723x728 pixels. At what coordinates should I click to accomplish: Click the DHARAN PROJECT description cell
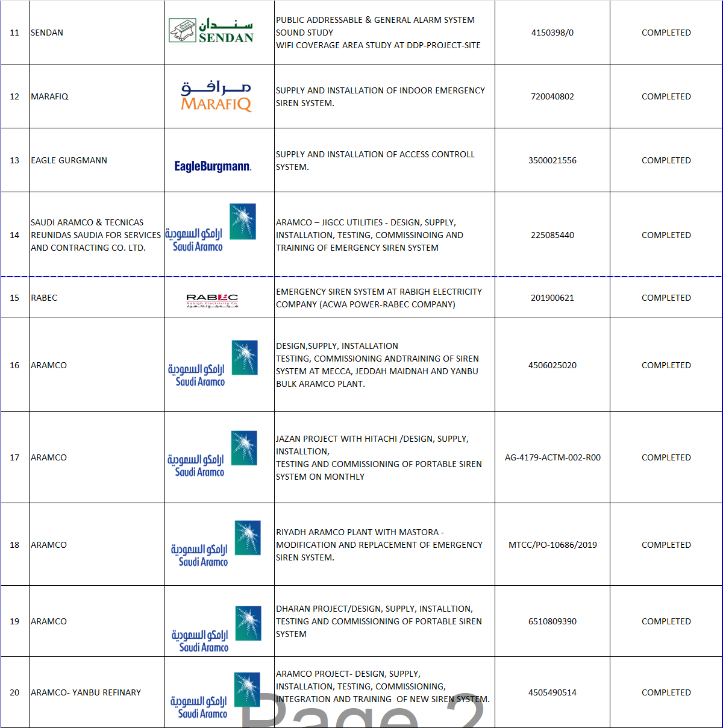click(384, 621)
